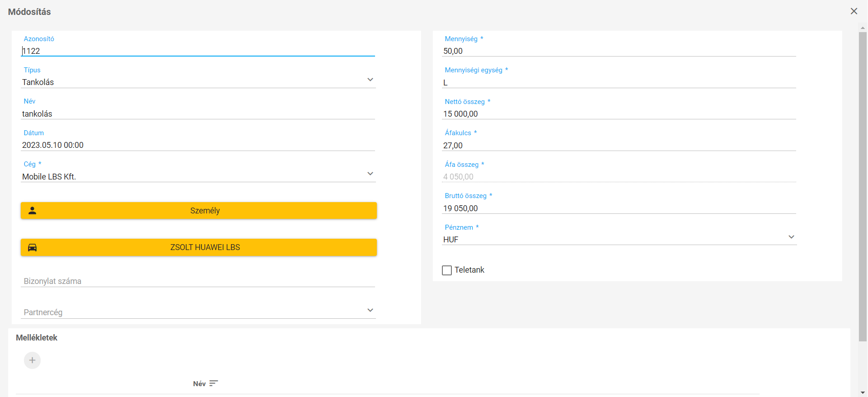Edit the Nettó összeg field
This screenshot has width=868, height=397.
click(619, 114)
